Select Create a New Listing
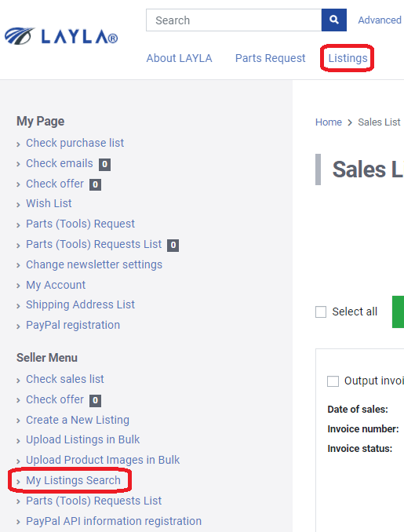 click(78, 420)
